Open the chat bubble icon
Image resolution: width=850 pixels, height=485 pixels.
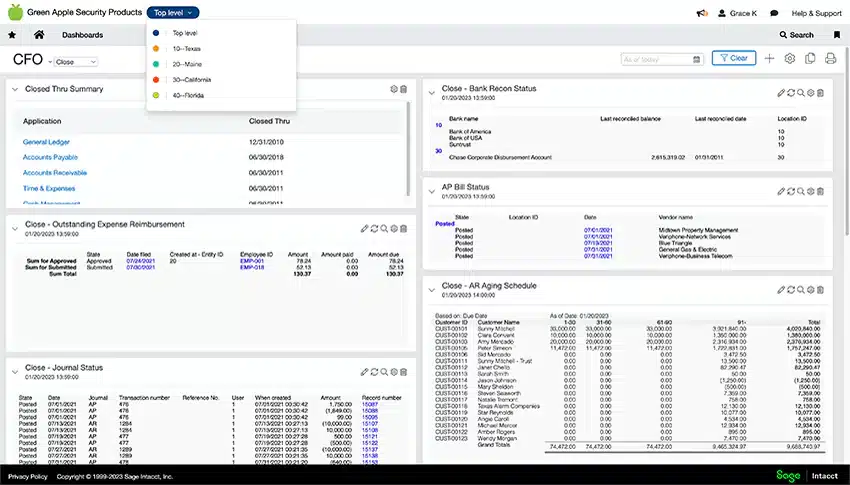774,13
